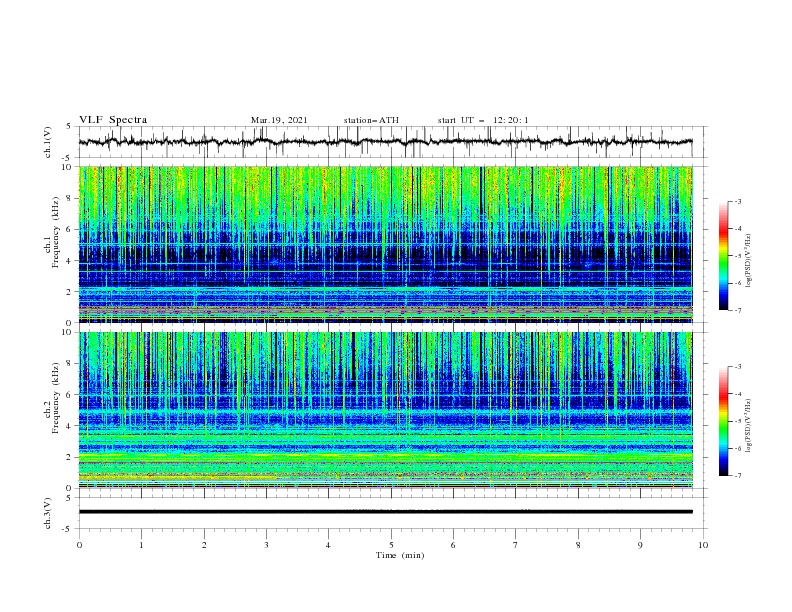Select the 'start UT = 12:20:1' text

pyautogui.click(x=483, y=120)
